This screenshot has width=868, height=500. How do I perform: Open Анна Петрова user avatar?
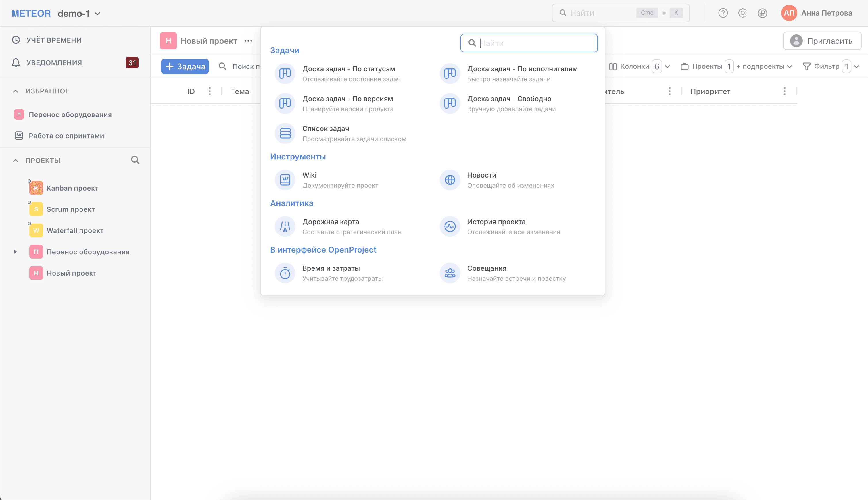789,13
